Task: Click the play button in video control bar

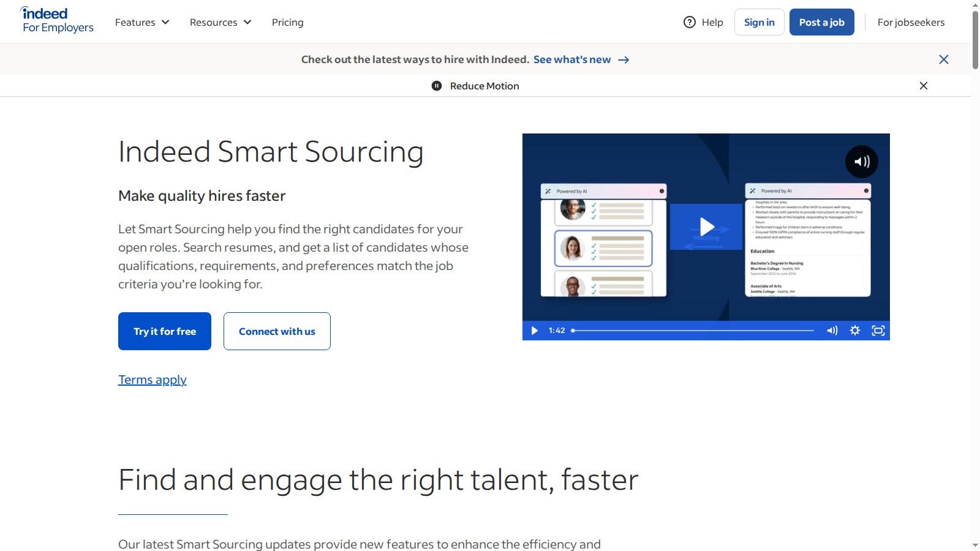Action: [534, 330]
